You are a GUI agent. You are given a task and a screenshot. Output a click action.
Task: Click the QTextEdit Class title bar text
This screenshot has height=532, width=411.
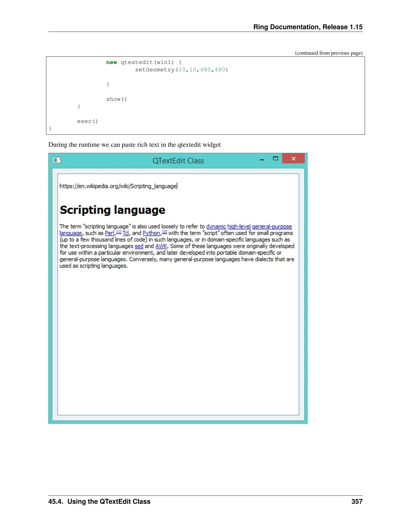(x=178, y=161)
